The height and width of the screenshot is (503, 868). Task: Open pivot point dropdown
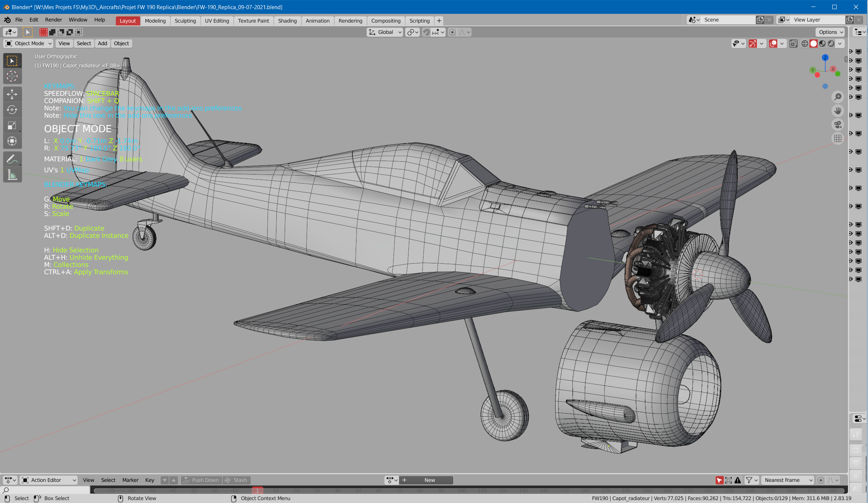(413, 32)
